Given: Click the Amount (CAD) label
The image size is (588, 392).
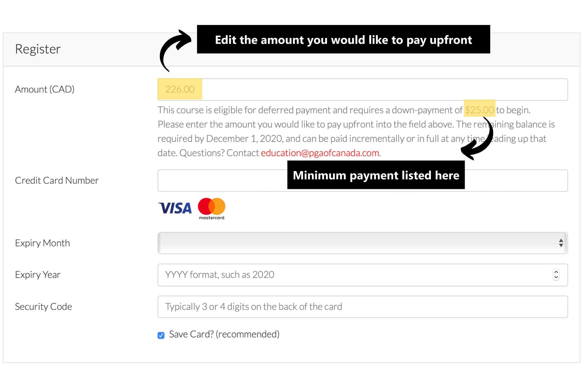Looking at the screenshot, I should coord(45,89).
